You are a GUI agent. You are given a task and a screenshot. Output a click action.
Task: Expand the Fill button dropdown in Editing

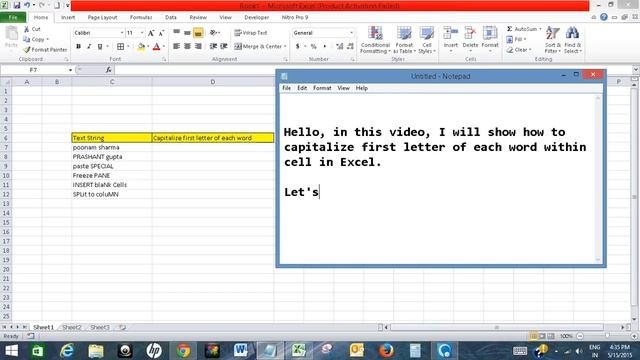click(525, 39)
